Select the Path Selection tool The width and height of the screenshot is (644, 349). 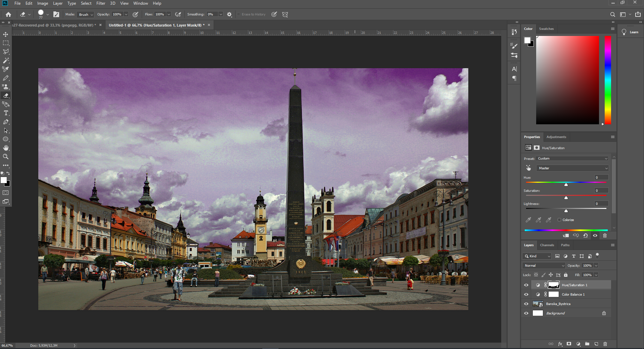(6, 130)
